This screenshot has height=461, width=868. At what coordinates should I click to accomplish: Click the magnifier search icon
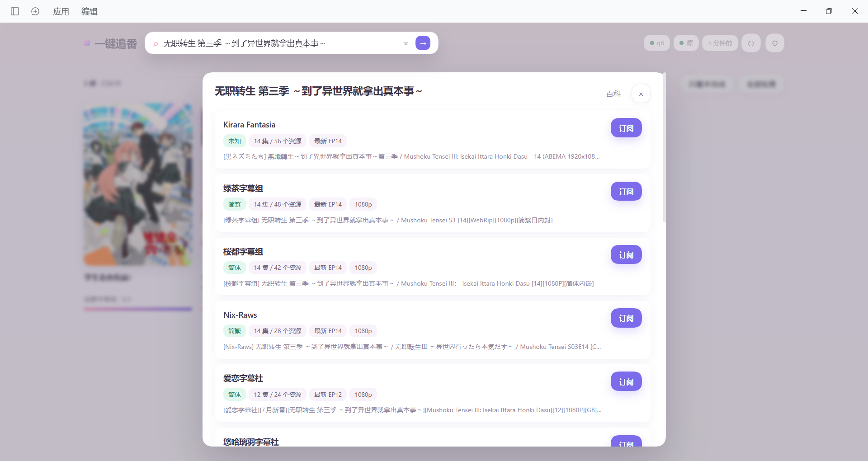(156, 43)
